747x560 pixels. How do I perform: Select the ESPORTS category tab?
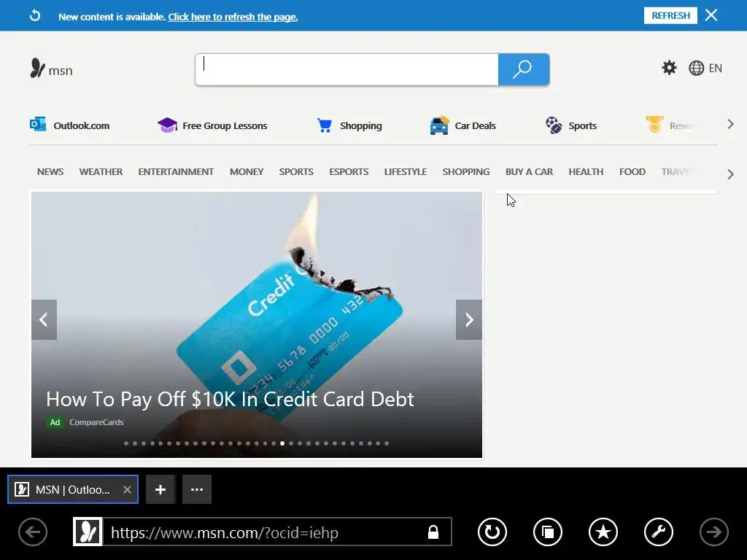[349, 172]
